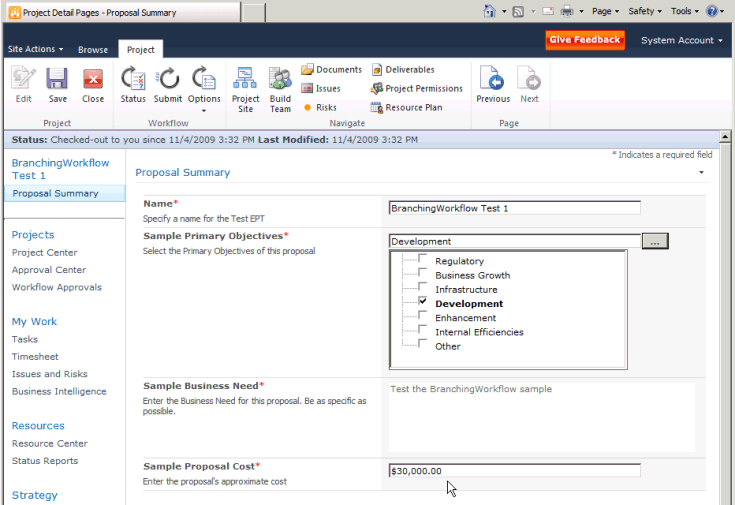The width and height of the screenshot is (735, 505).
Task: Open the Documents navigation item
Action: click(331, 69)
